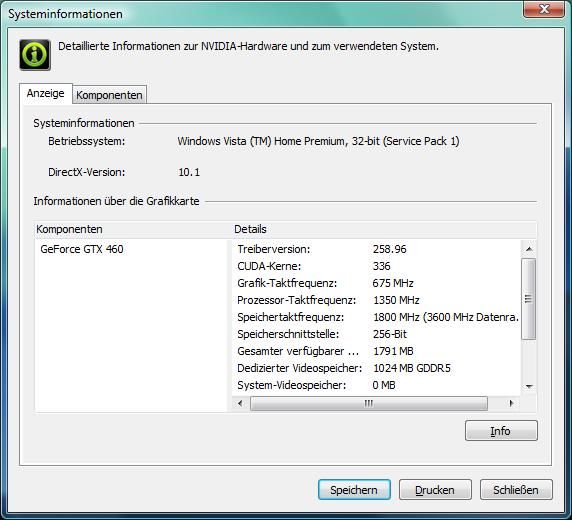This screenshot has width=572, height=520.
Task: Click the DirectX-Version label
Action: (87, 172)
